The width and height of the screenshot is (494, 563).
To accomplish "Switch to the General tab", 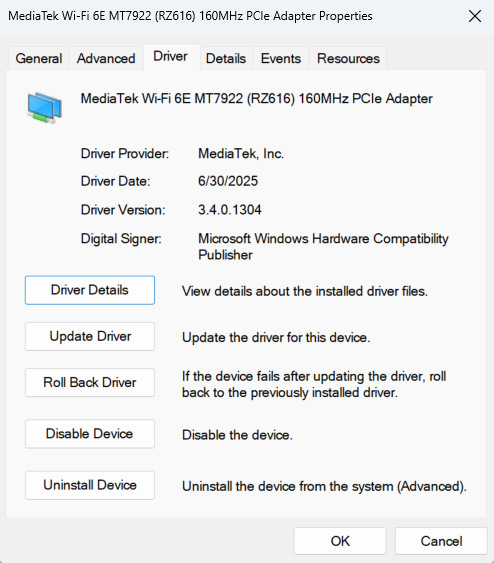I will (39, 58).
